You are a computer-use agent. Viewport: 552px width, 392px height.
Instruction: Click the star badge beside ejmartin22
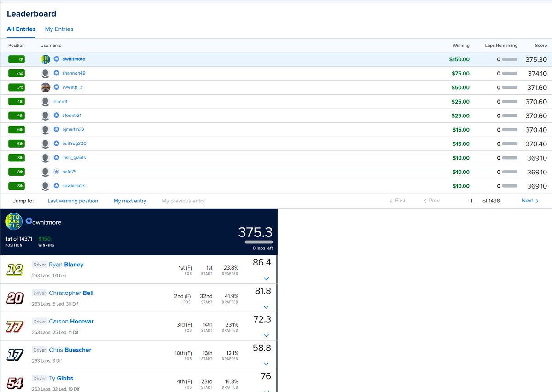56,129
